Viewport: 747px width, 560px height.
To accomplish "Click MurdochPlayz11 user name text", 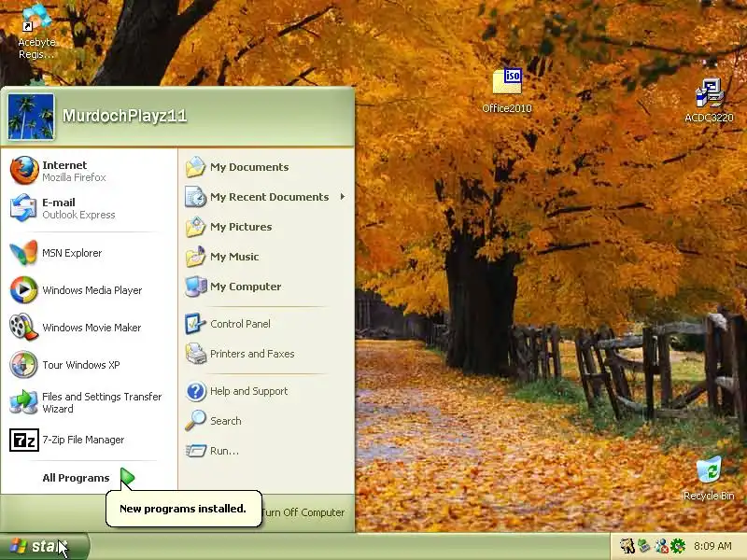I will [x=124, y=116].
